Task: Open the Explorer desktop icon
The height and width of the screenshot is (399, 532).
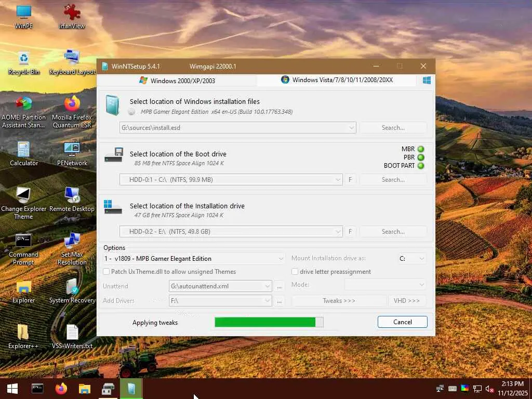Action: click(x=24, y=292)
